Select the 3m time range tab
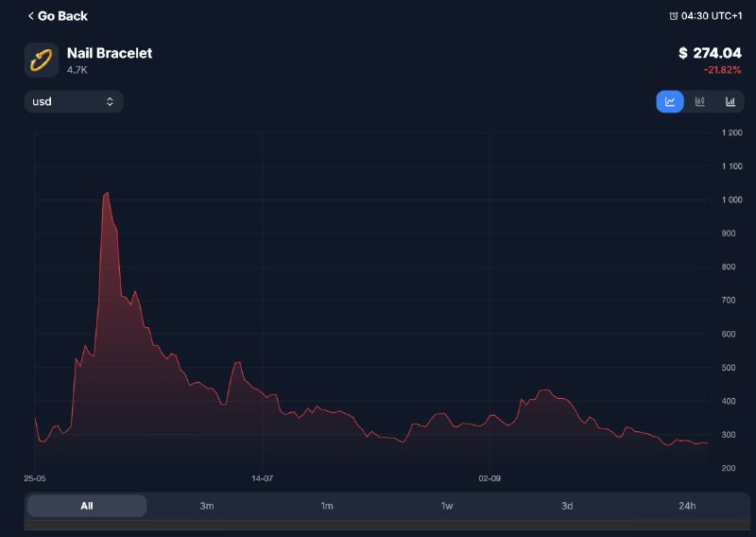Screen dimensions: 756x537 (x=207, y=506)
